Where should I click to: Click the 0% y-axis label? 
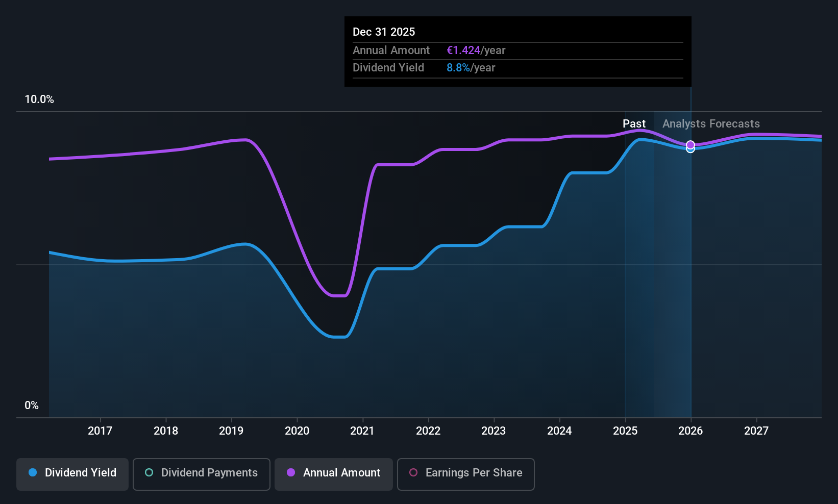(32, 405)
